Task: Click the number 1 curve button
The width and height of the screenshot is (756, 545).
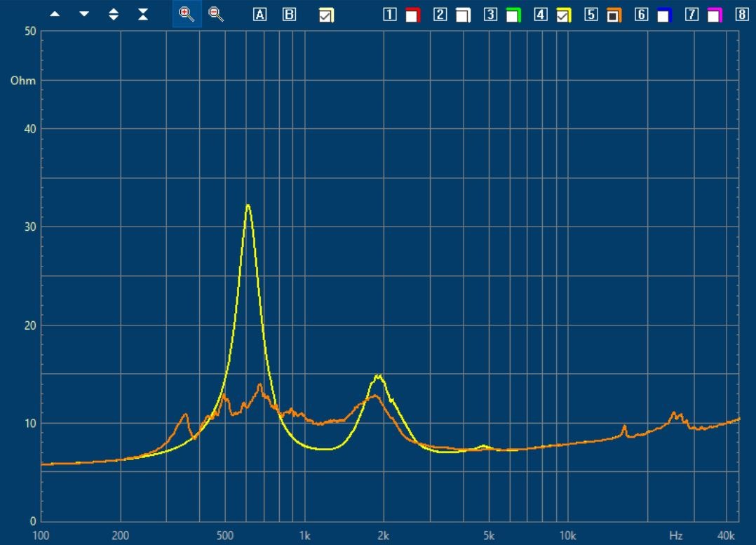Action: 390,15
